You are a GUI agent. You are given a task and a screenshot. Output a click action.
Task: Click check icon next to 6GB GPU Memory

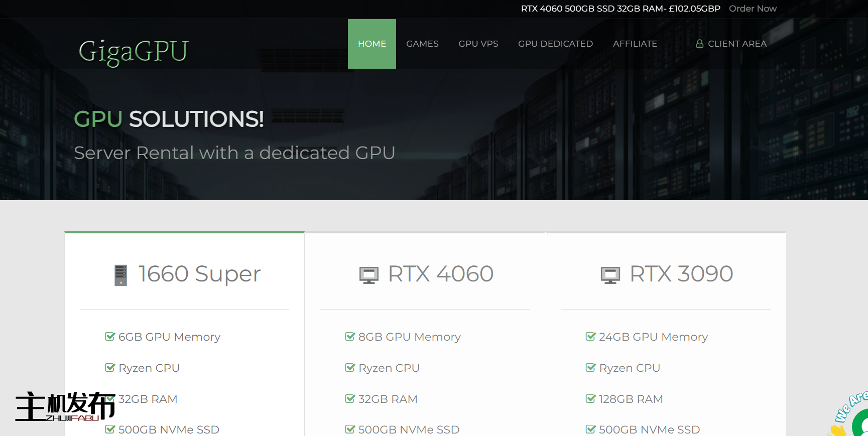point(110,337)
